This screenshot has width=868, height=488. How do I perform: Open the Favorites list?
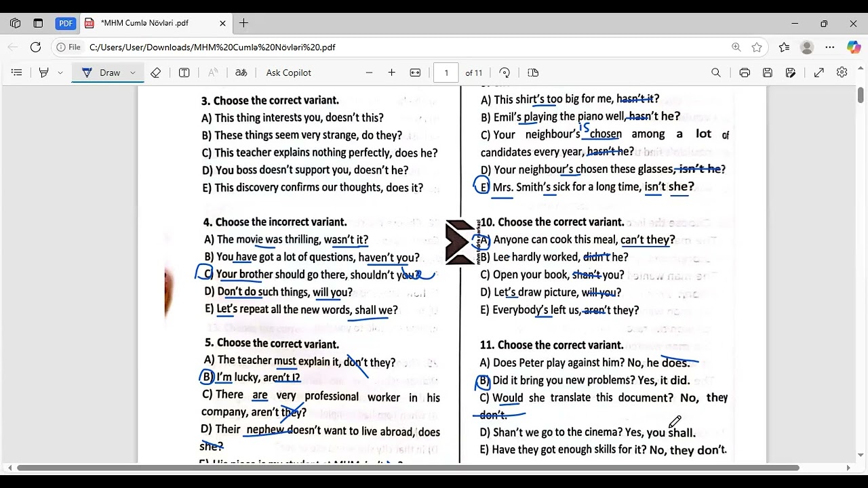[x=784, y=47]
